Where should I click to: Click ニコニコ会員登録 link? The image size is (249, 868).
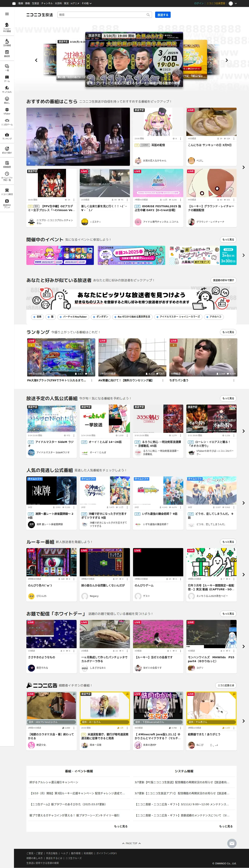(216, 3)
